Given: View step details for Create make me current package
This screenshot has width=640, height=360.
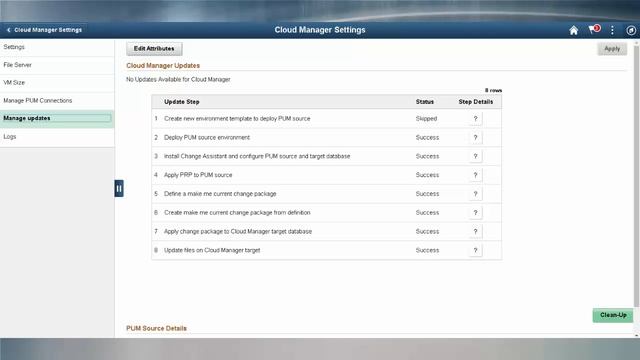Looking at the screenshot, I should [x=475, y=213].
